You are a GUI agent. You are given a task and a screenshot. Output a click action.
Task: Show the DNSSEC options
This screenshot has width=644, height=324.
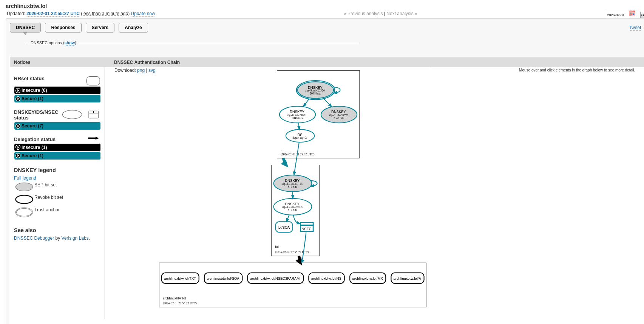[x=69, y=43]
